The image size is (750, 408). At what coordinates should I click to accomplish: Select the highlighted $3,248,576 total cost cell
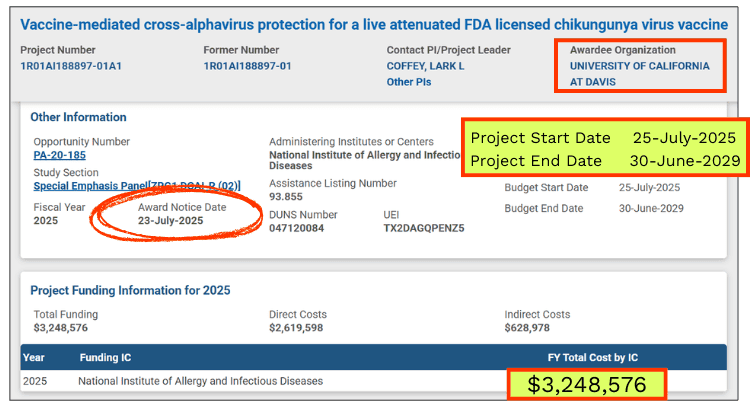tap(586, 385)
